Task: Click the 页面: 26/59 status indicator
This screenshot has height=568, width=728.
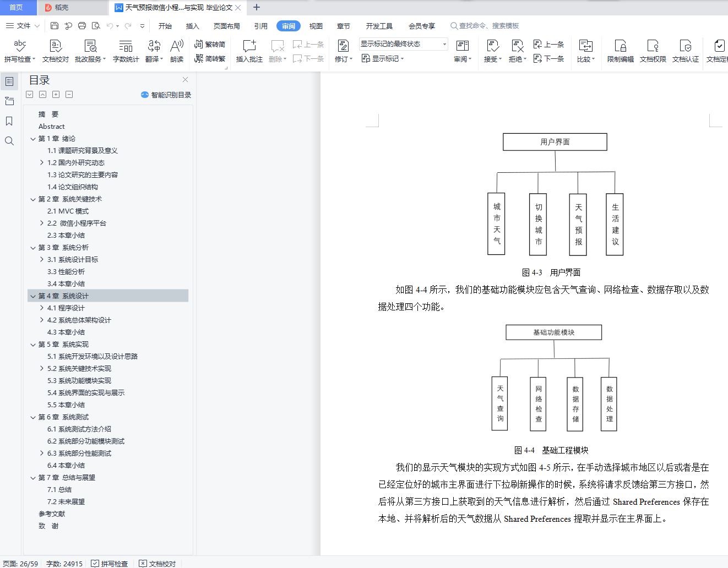Action: tap(20, 564)
